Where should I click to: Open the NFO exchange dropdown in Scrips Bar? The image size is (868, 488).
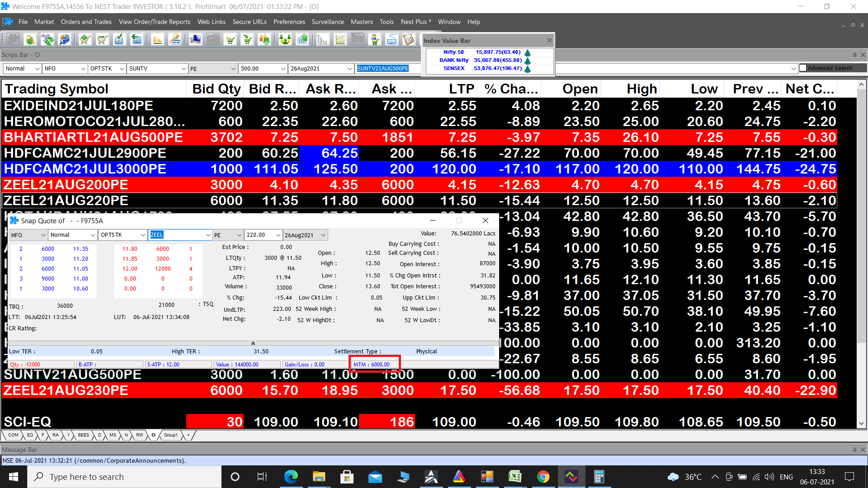(x=83, y=69)
